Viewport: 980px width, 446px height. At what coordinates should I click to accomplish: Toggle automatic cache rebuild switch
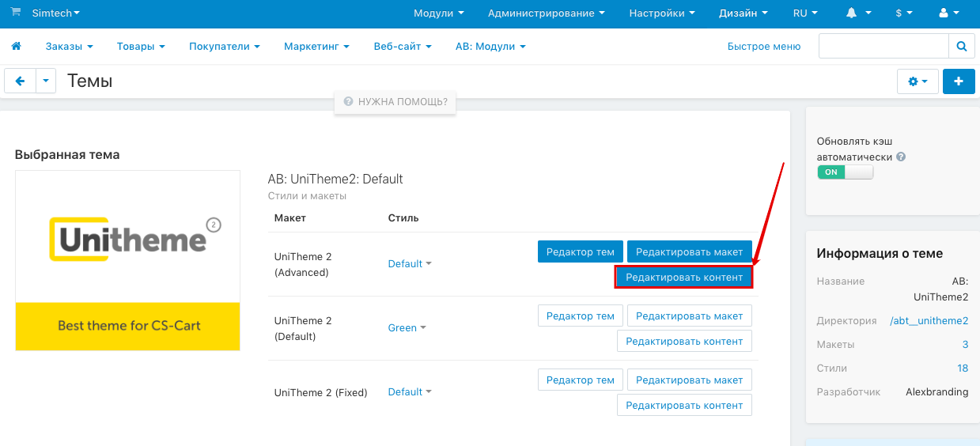coord(845,172)
